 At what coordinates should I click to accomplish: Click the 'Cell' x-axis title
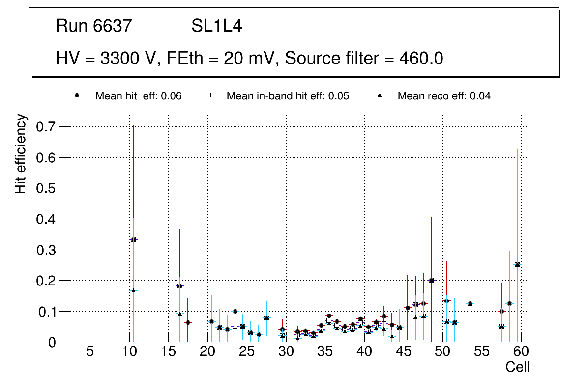[x=517, y=367]
